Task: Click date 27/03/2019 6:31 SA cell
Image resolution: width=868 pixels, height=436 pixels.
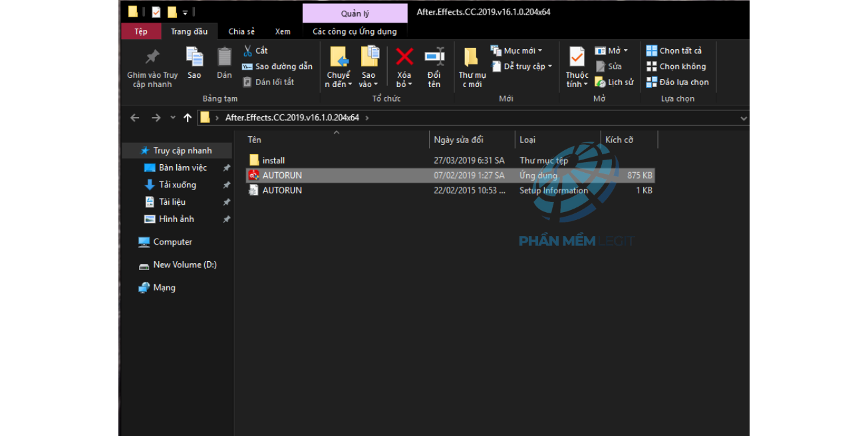Action: [469, 160]
